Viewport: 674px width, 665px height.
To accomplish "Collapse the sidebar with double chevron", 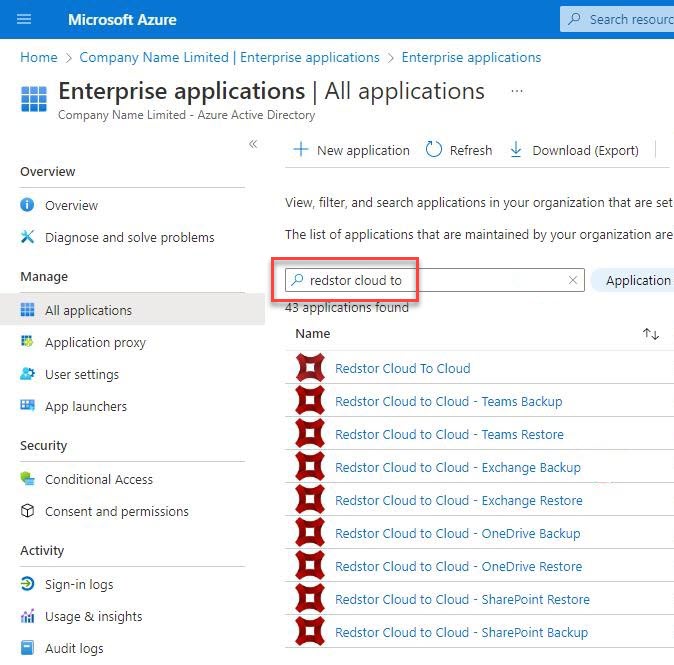I will pos(253,144).
